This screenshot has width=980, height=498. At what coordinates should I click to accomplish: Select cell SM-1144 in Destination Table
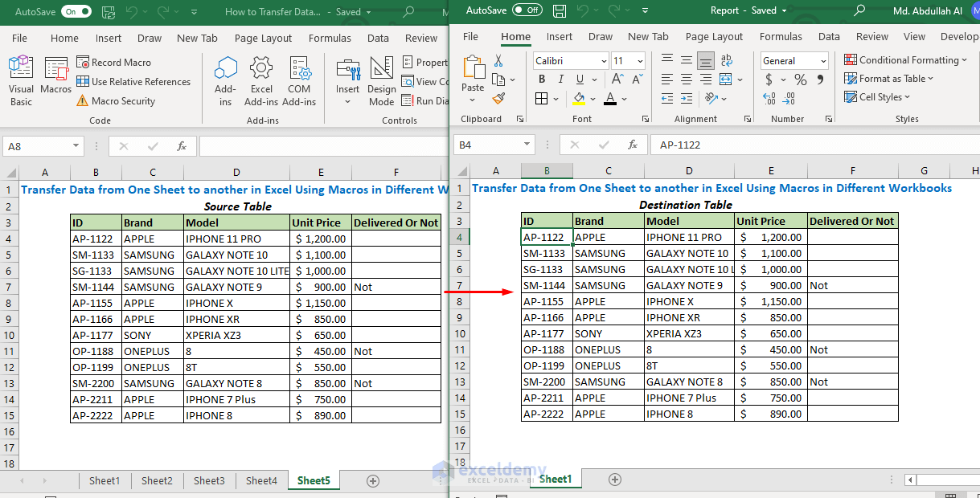pyautogui.click(x=547, y=285)
